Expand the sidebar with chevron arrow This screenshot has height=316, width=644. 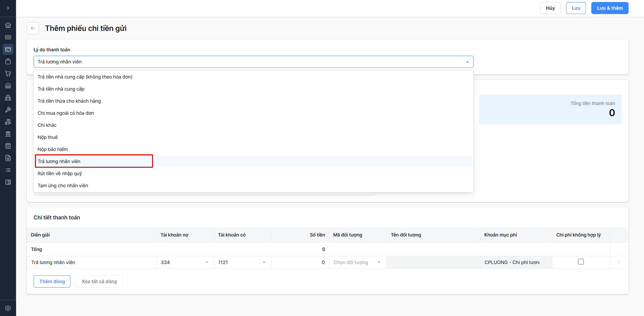[8, 8]
